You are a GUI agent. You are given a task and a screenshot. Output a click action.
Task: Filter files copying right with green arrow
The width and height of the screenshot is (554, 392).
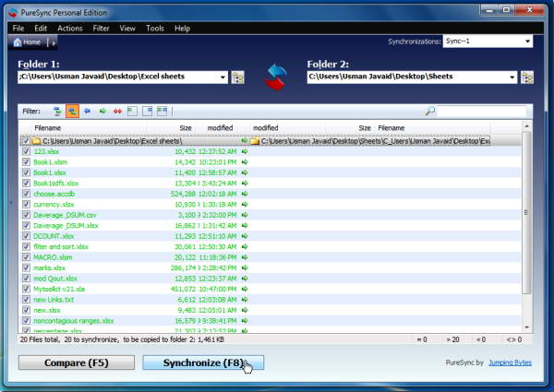[102, 111]
